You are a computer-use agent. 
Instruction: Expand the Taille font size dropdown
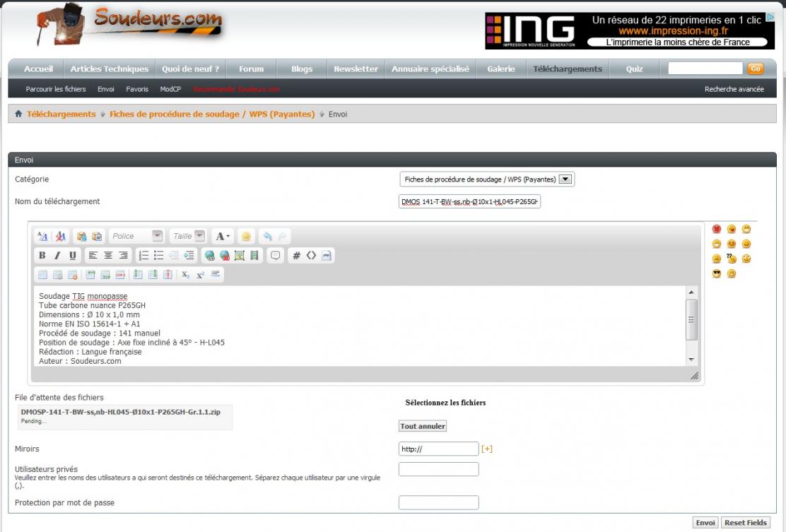coord(200,236)
